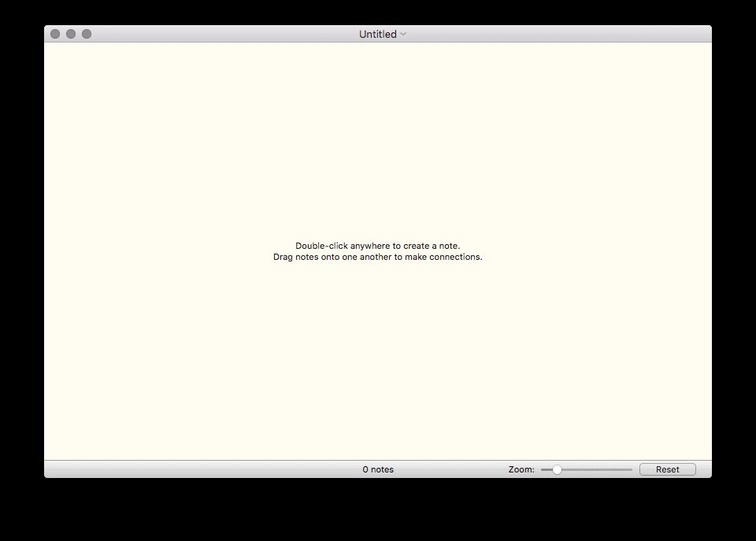The width and height of the screenshot is (756, 541).
Task: Click the Zoom slider track
Action: (x=591, y=469)
